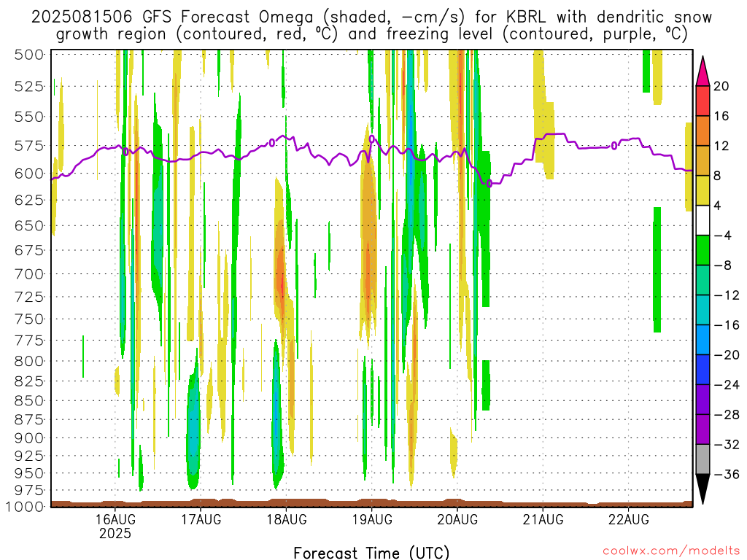Click the purple colorbar segment between -28 and -32

click(703, 429)
